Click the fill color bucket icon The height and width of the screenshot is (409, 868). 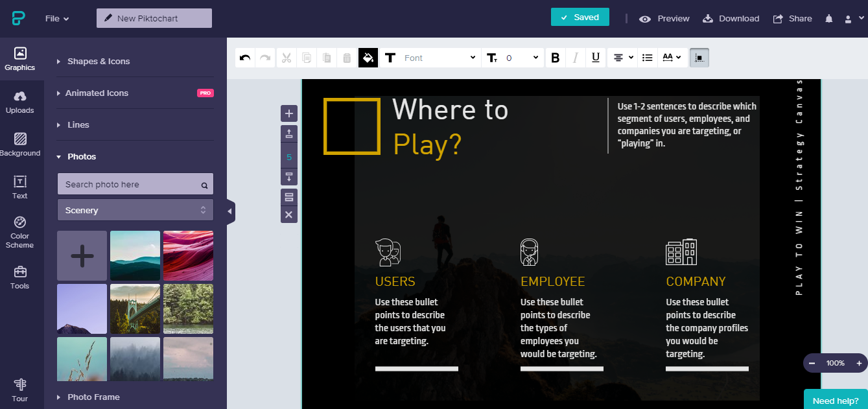(368, 58)
